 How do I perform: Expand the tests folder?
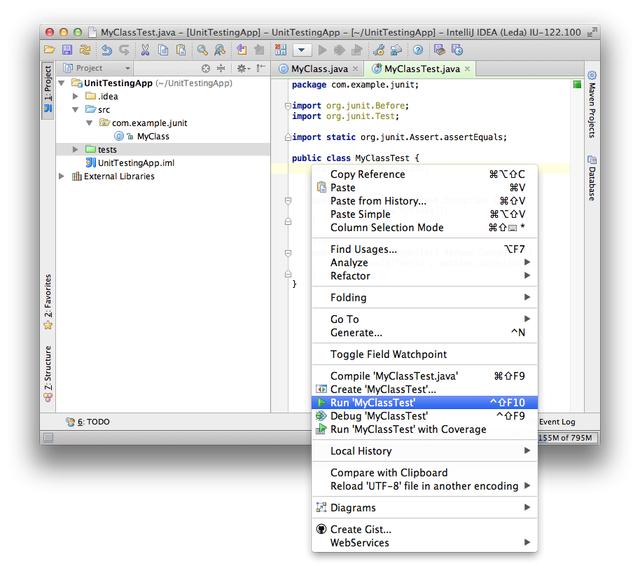(x=75, y=149)
